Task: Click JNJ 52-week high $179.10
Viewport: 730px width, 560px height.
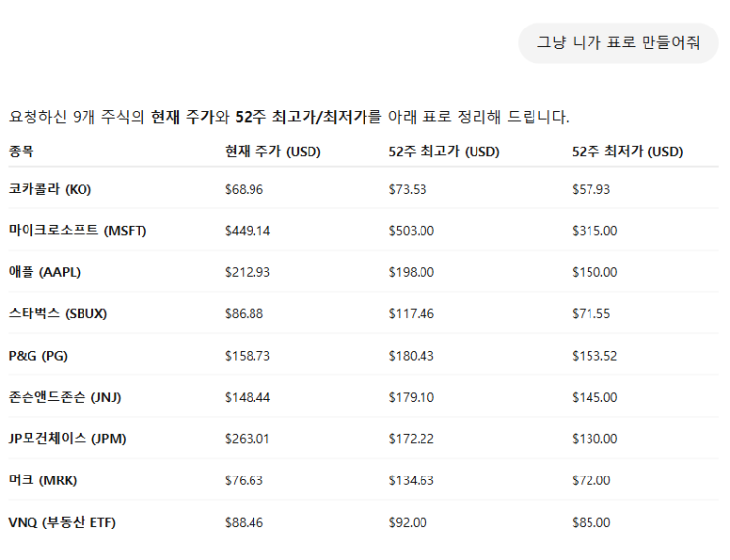Action: [x=411, y=397]
